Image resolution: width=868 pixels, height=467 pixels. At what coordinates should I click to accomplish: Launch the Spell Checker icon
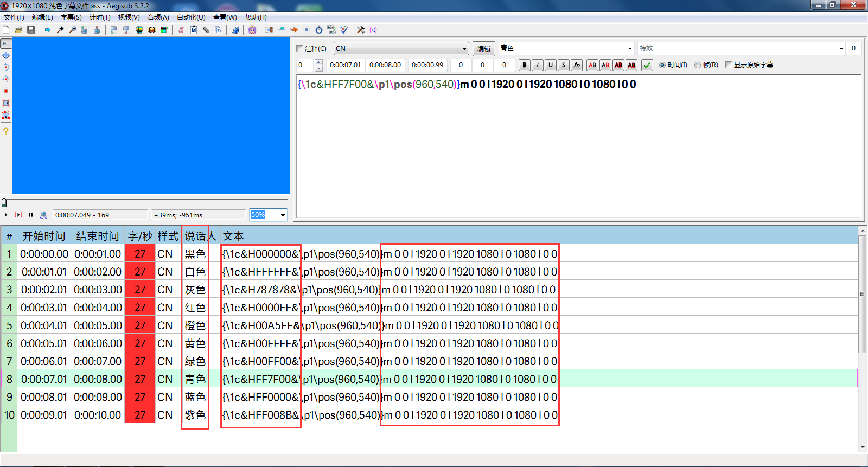(344, 30)
